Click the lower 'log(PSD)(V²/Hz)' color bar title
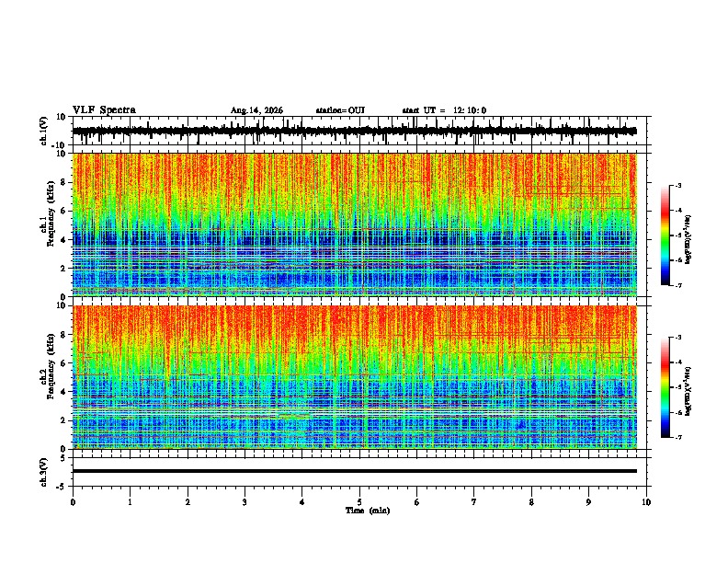728x563 pixels. click(x=688, y=391)
